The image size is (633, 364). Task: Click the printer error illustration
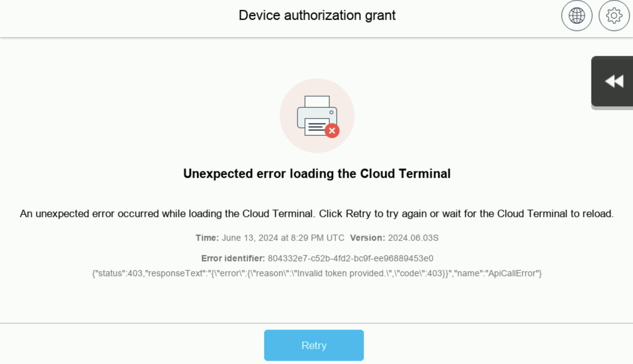click(x=317, y=115)
